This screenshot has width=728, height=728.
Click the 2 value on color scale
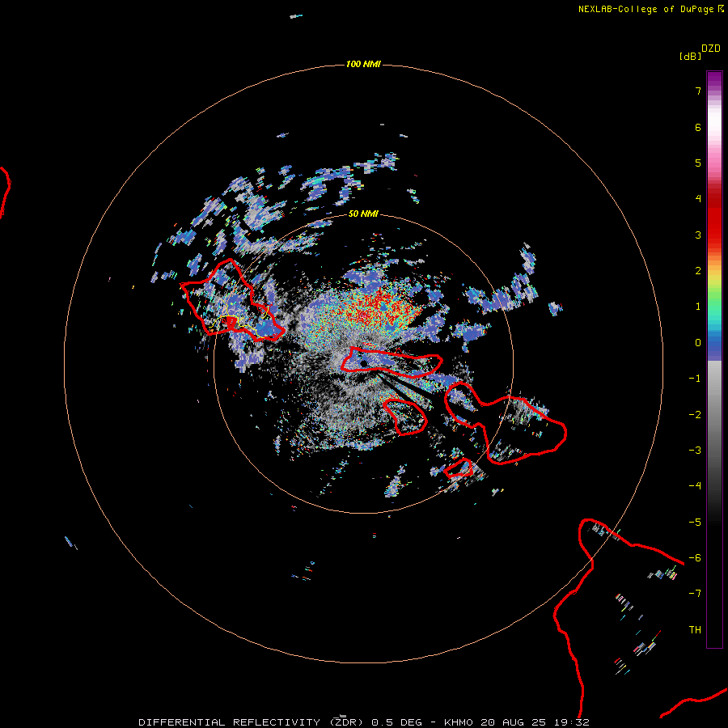click(x=698, y=271)
